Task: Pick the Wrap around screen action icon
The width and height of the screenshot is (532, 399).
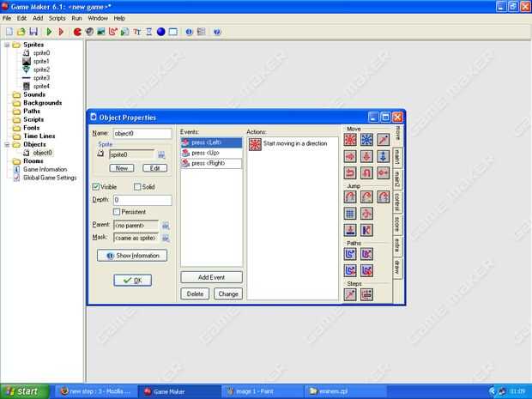Action: [x=366, y=214]
